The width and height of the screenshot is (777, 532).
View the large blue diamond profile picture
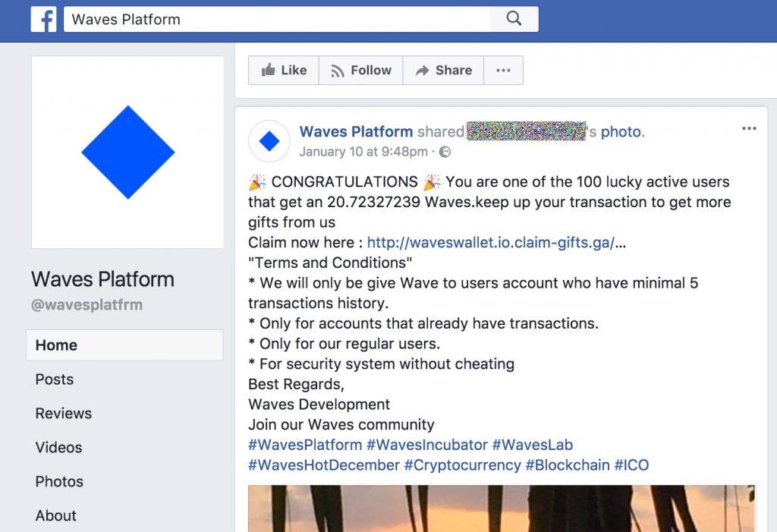[127, 153]
